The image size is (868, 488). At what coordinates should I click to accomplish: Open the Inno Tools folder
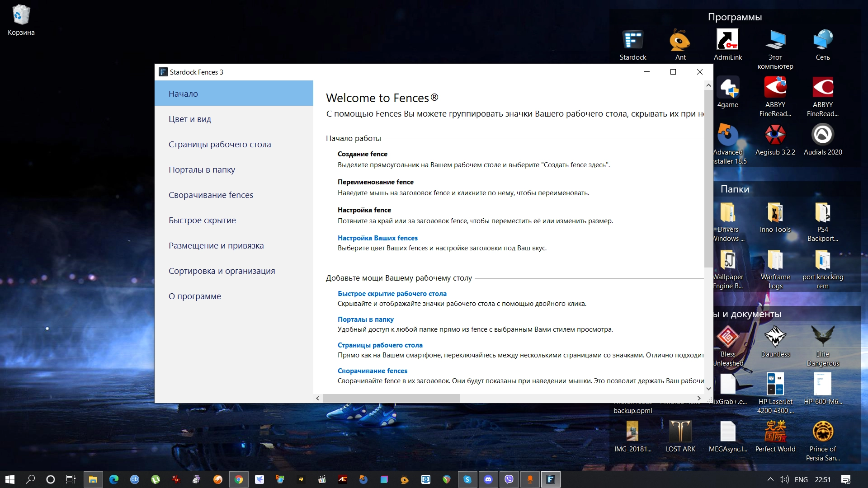pyautogui.click(x=775, y=217)
